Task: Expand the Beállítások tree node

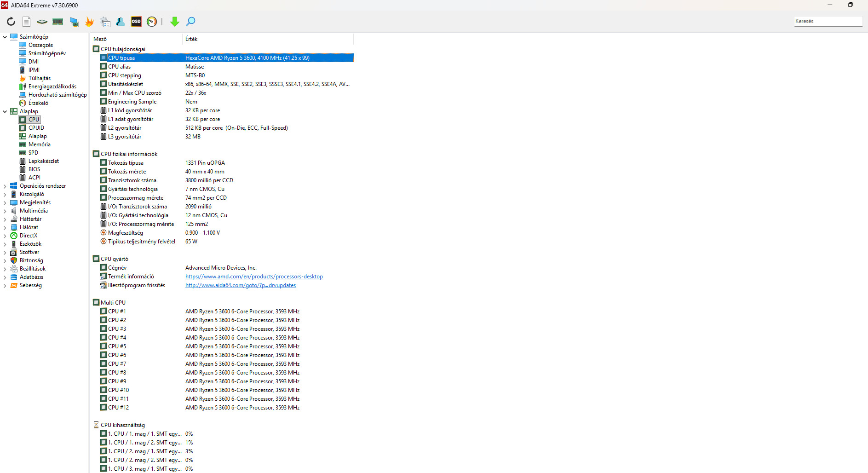Action: click(x=5, y=269)
